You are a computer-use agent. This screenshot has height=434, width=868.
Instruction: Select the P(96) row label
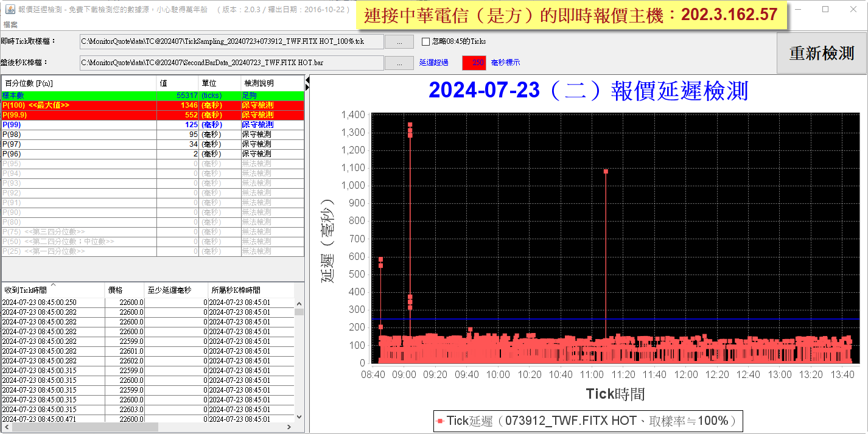[12, 154]
